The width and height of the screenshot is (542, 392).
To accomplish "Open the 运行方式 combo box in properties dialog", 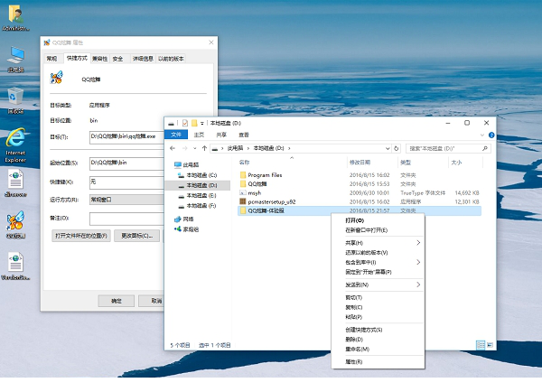I will [126, 200].
